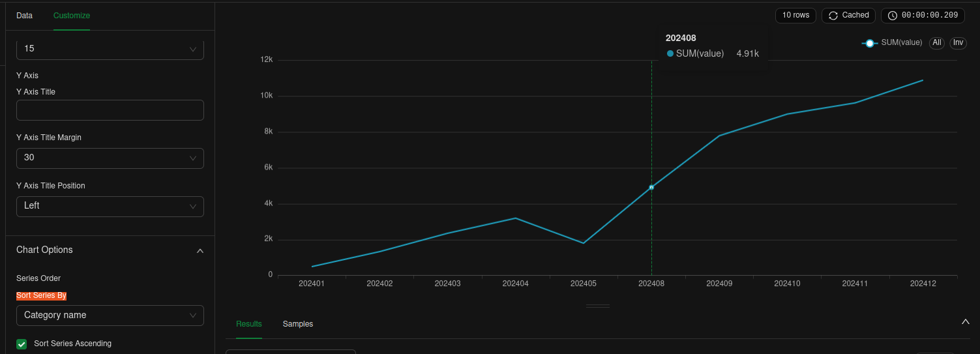
Task: Open the dropdown showing value 15
Action: [x=110, y=49]
